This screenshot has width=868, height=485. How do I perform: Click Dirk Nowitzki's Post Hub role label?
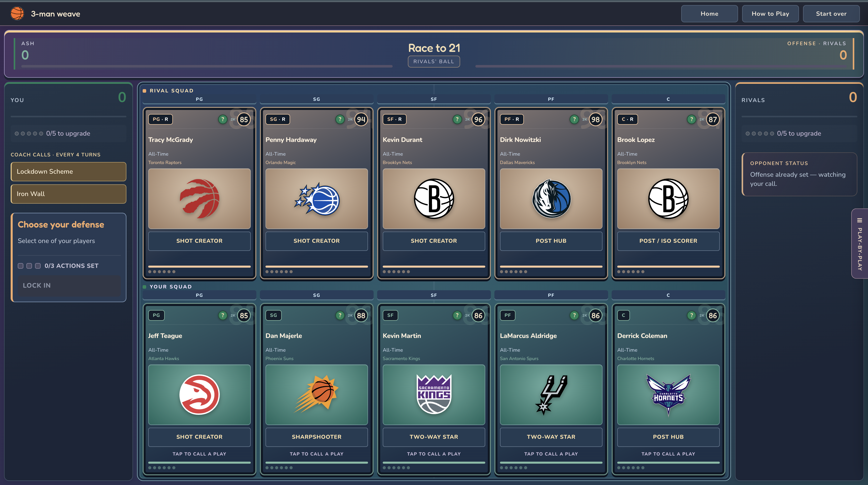point(551,241)
